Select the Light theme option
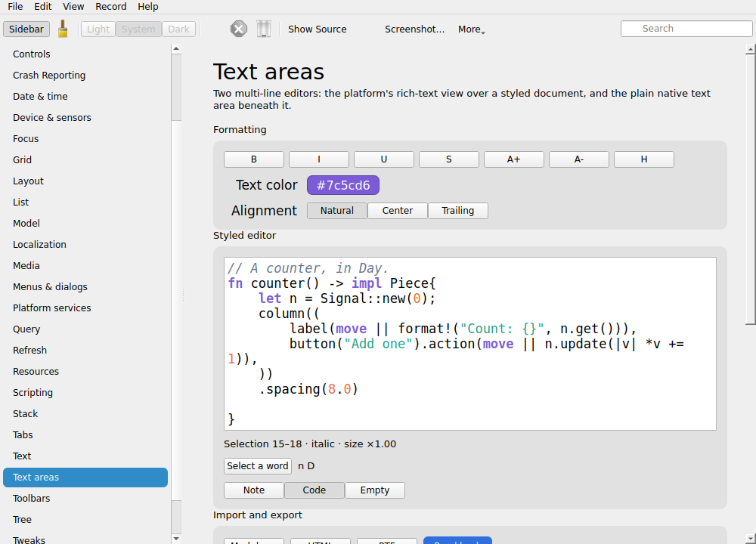 [x=98, y=29]
